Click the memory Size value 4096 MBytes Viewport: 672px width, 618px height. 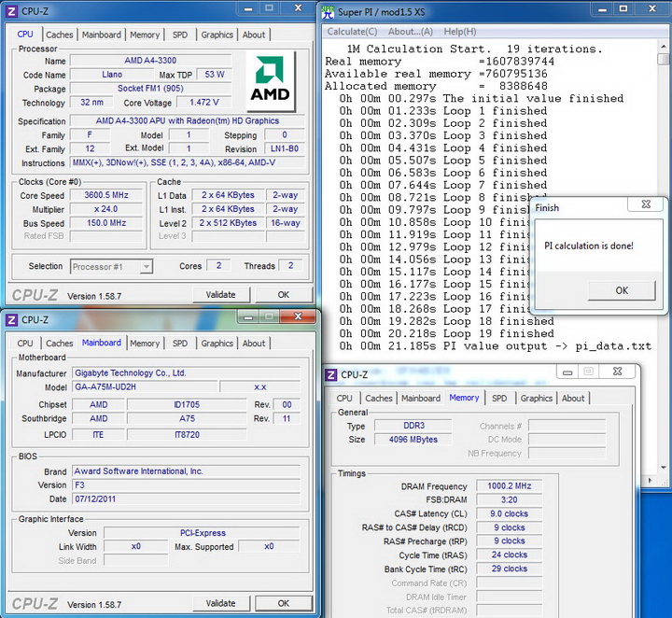[413, 440]
